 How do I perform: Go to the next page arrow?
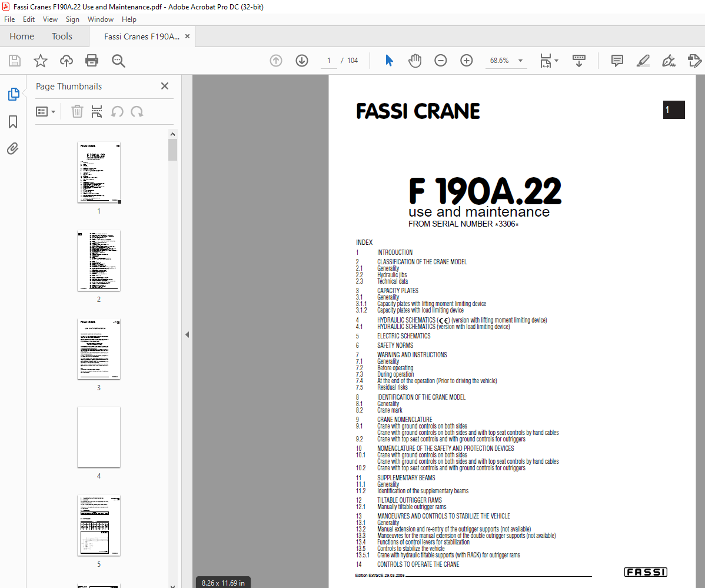tap(302, 61)
